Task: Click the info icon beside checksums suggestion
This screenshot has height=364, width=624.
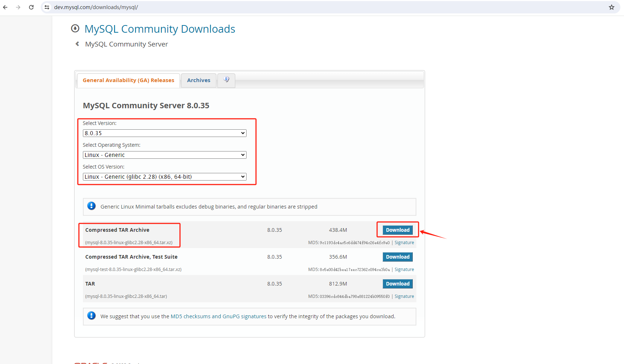Action: (x=92, y=316)
